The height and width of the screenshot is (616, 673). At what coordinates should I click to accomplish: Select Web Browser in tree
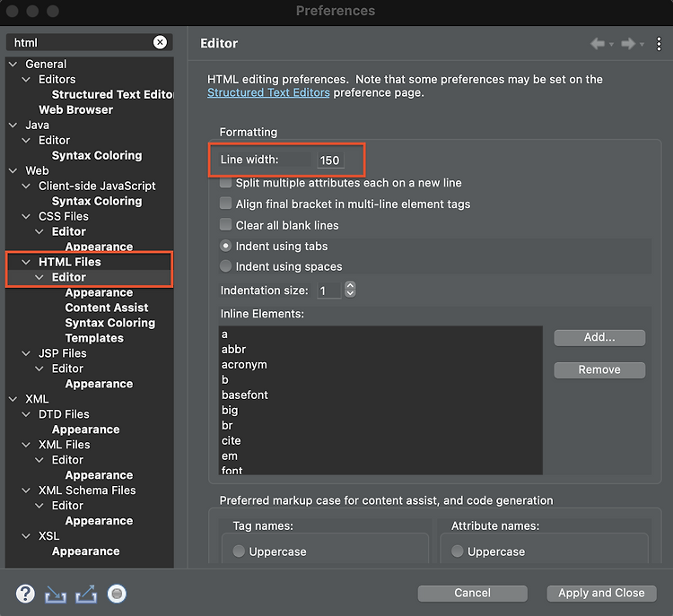[x=76, y=109]
